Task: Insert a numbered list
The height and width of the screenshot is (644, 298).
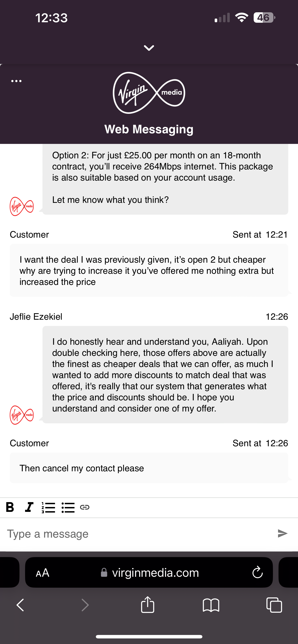Action: click(48, 507)
